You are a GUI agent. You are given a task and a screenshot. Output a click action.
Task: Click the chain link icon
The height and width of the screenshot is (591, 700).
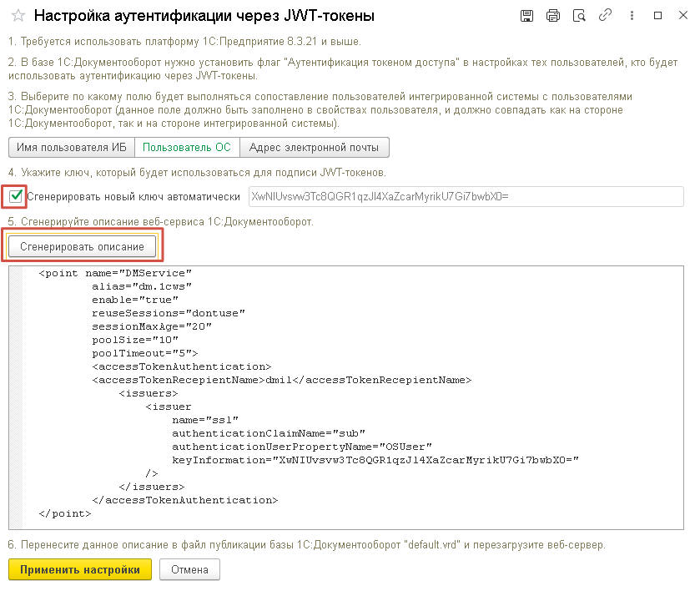click(606, 16)
